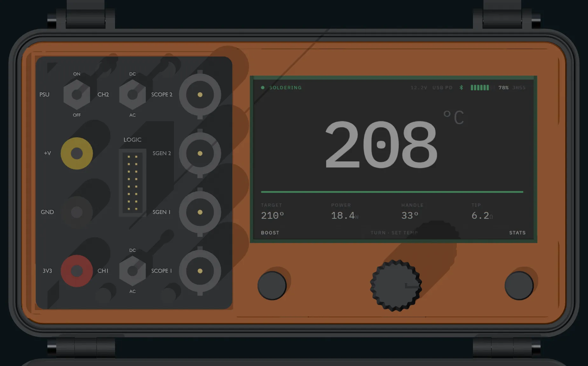Click the green temperature progress bar

tap(392, 192)
